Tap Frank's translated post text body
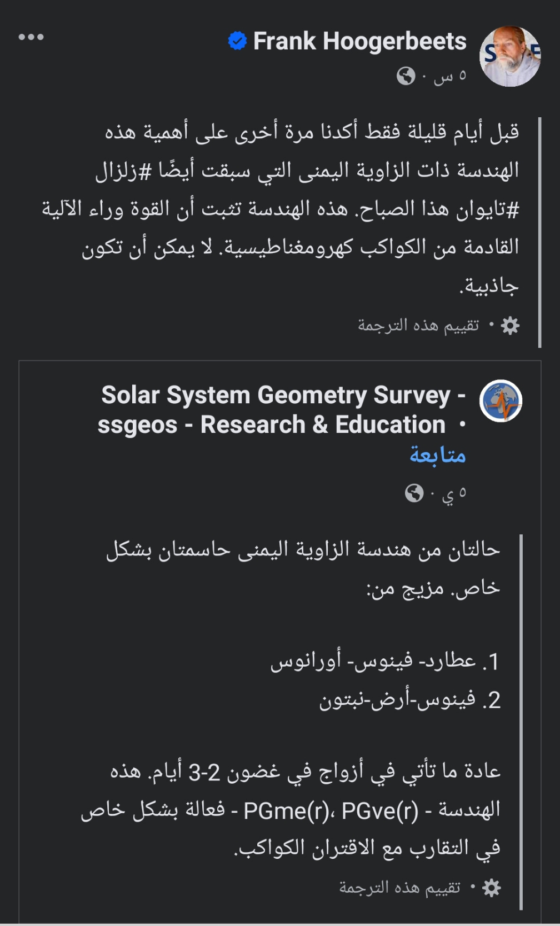The height and width of the screenshot is (926, 560). coord(281,209)
